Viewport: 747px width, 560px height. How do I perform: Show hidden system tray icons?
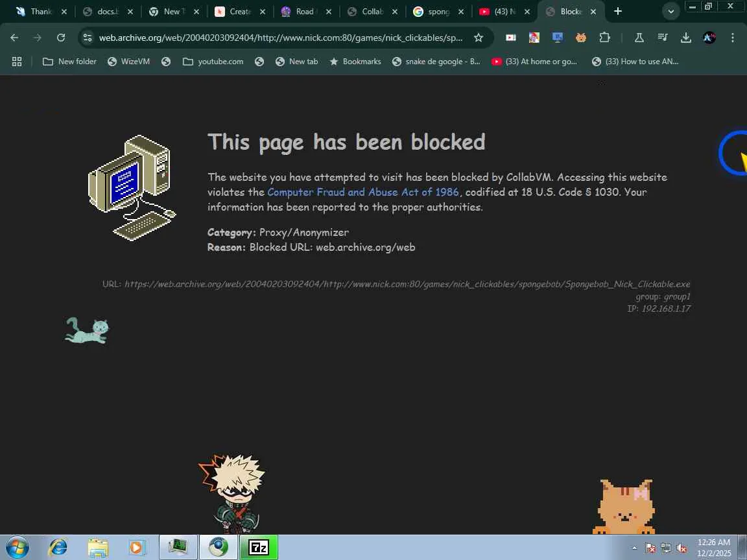pos(635,548)
